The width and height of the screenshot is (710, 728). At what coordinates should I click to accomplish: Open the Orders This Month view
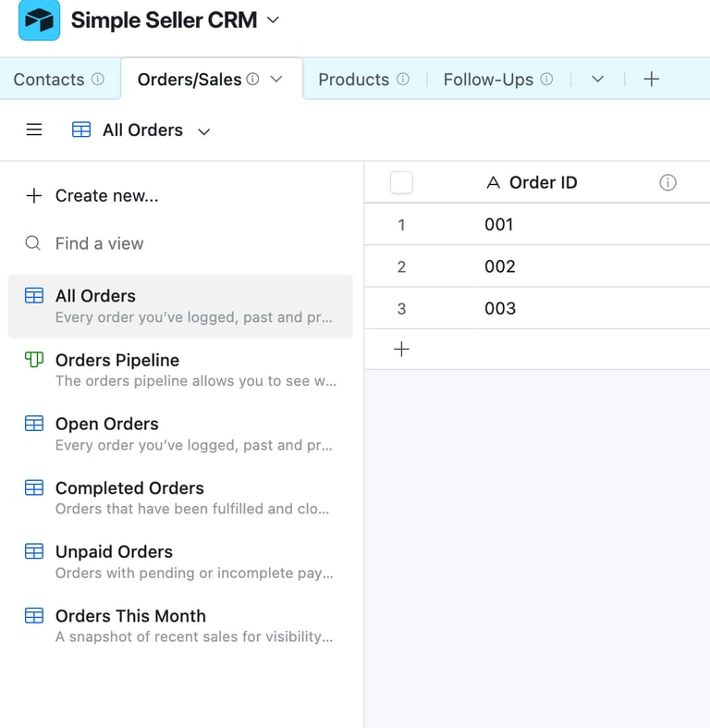coord(180,626)
